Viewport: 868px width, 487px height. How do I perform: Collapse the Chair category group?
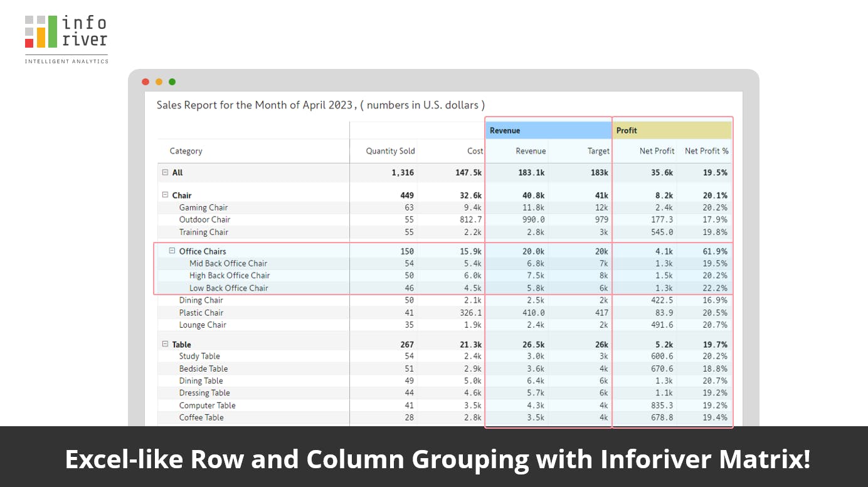coord(165,195)
